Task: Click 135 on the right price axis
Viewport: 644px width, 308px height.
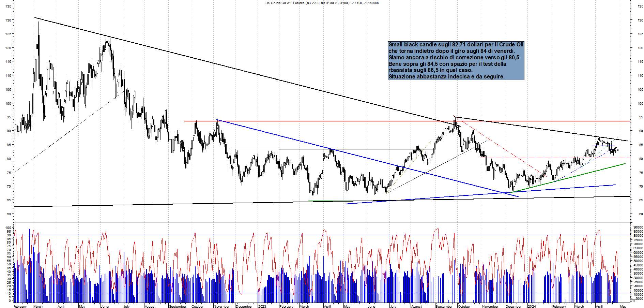Action: point(641,6)
